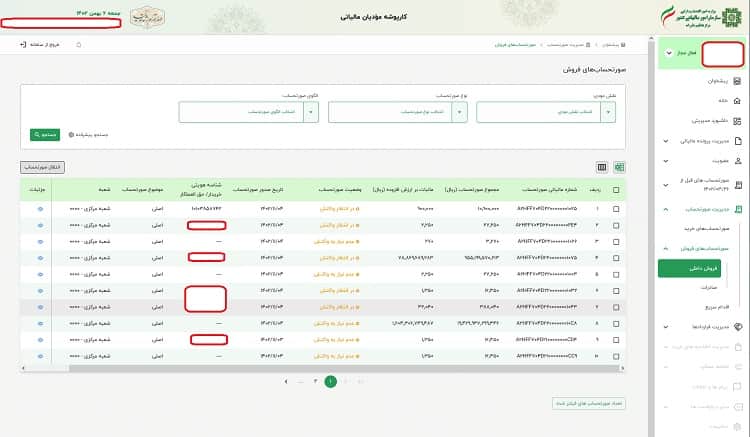Click the filtered invoices count button
Screen dimensions: 750x437
coord(588,404)
